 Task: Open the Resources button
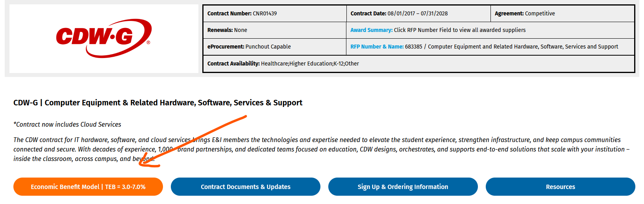(x=561, y=187)
